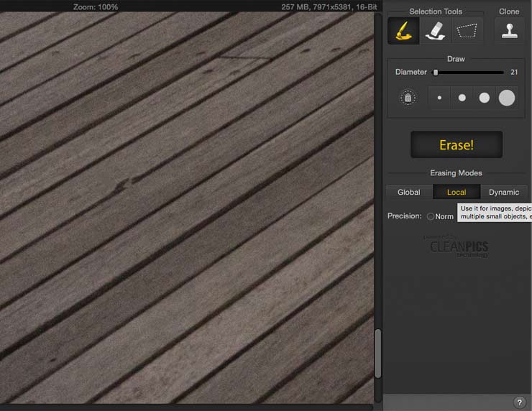Click the Diameter value 21
532x411 pixels.
pyautogui.click(x=514, y=72)
